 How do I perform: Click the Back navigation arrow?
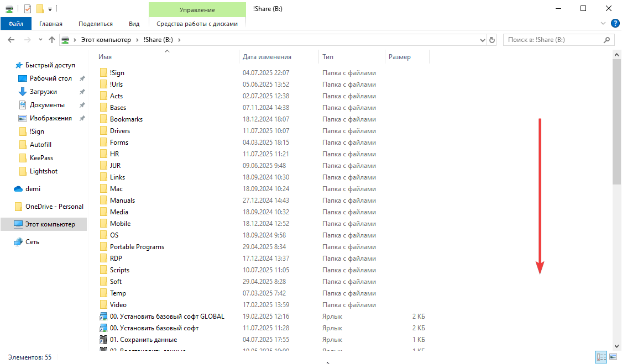[11, 40]
